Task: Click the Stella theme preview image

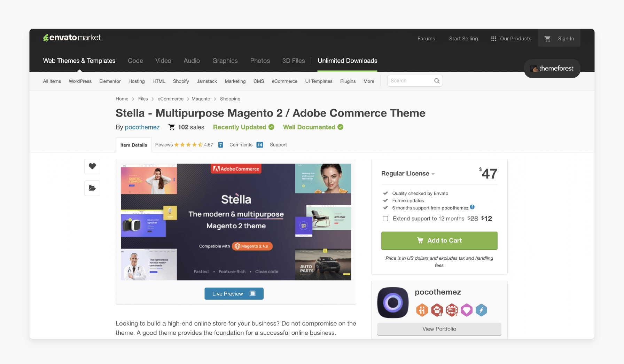Action: [236, 222]
